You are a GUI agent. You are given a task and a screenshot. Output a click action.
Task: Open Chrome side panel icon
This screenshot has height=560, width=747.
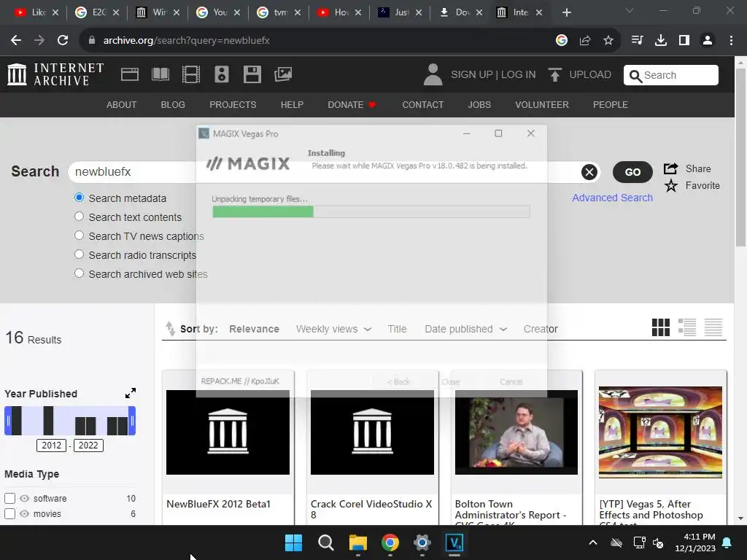tap(684, 41)
